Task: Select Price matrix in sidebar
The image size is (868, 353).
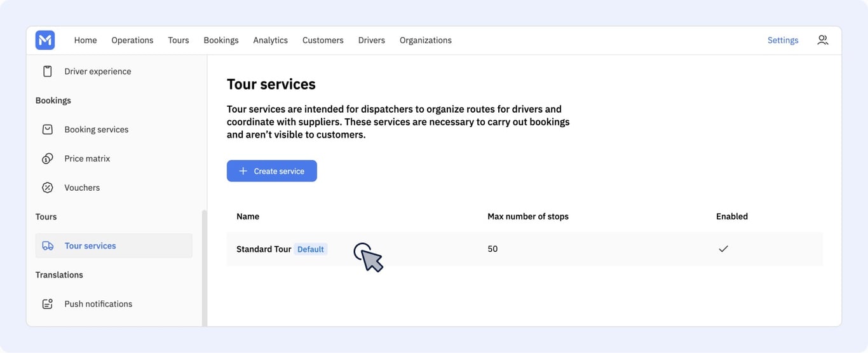Action: click(87, 158)
